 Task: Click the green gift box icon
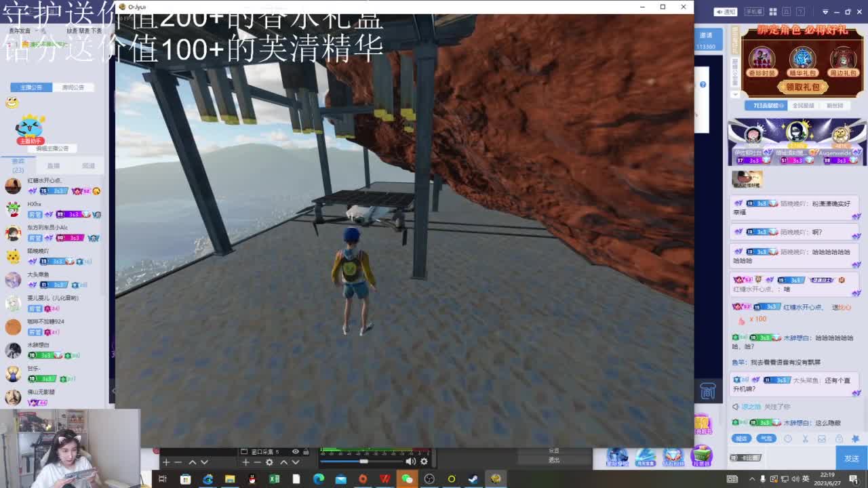702,457
